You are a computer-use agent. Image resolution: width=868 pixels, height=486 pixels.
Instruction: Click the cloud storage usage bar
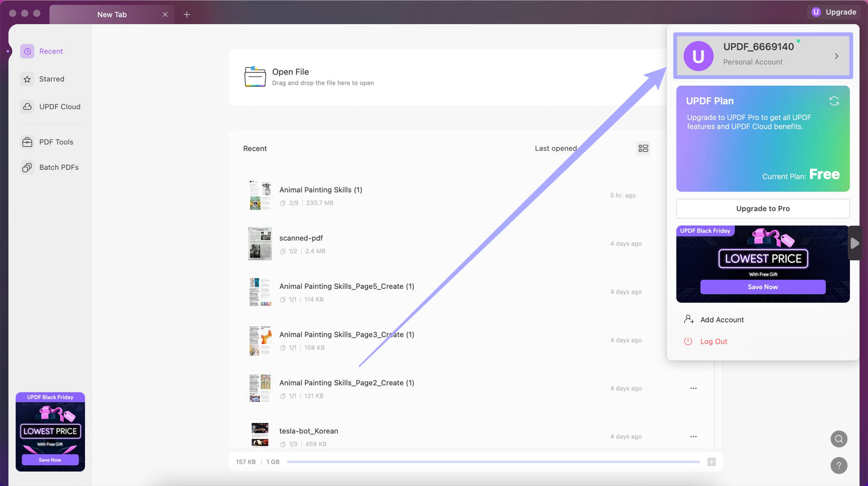coord(493,462)
